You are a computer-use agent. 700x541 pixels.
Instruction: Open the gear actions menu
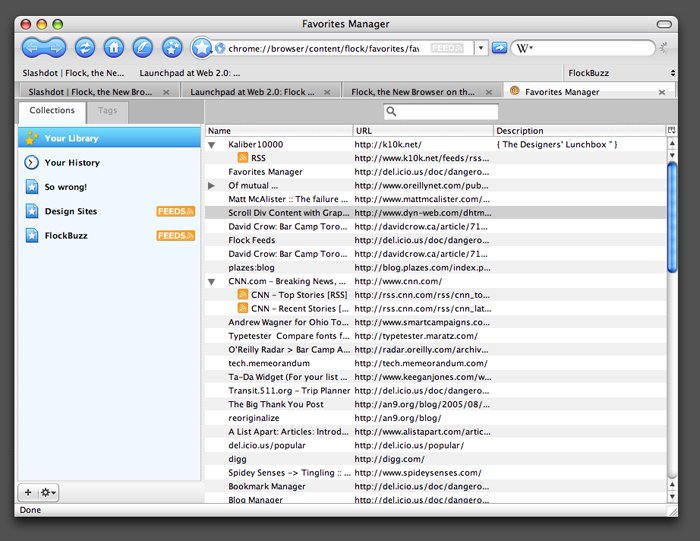point(48,492)
